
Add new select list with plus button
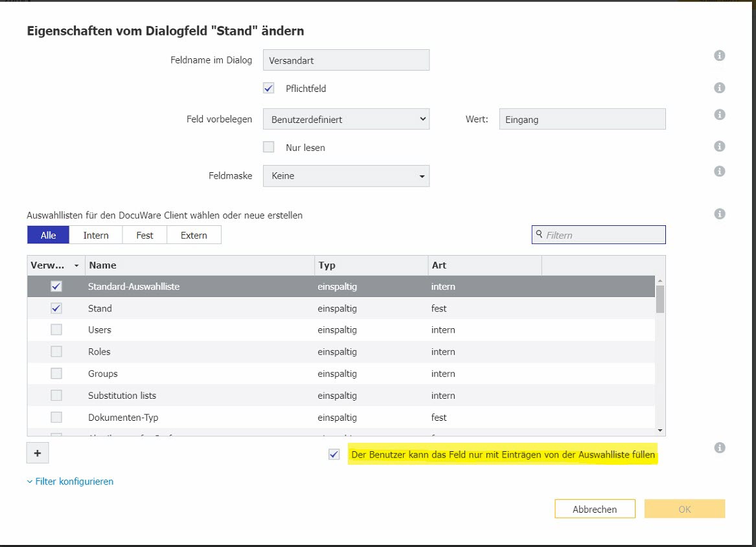(38, 454)
